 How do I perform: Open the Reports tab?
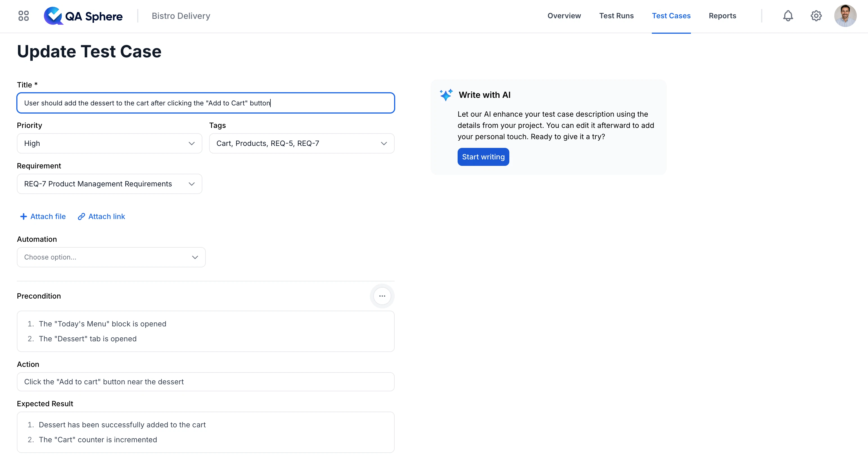pyautogui.click(x=722, y=16)
